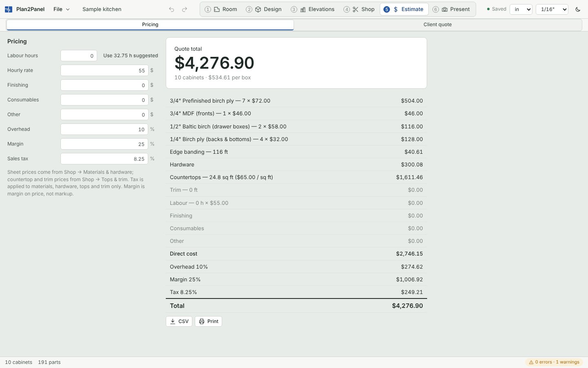Switch to the Client quote tab
The width and height of the screenshot is (588, 368).
coord(437,25)
